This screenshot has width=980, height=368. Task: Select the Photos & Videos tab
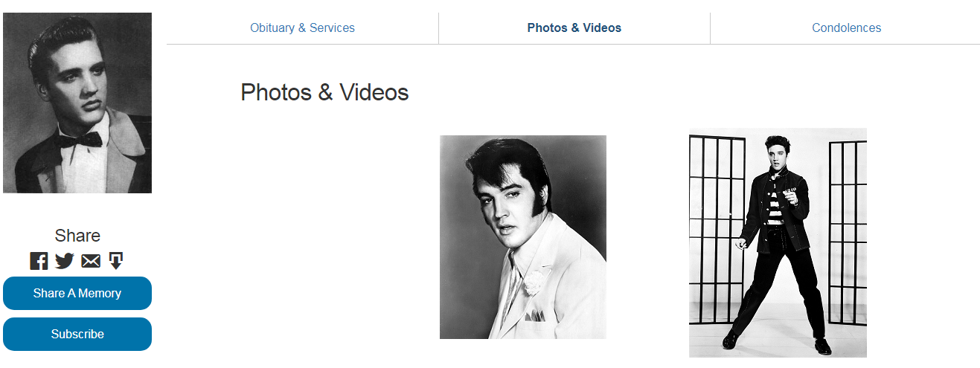[574, 28]
